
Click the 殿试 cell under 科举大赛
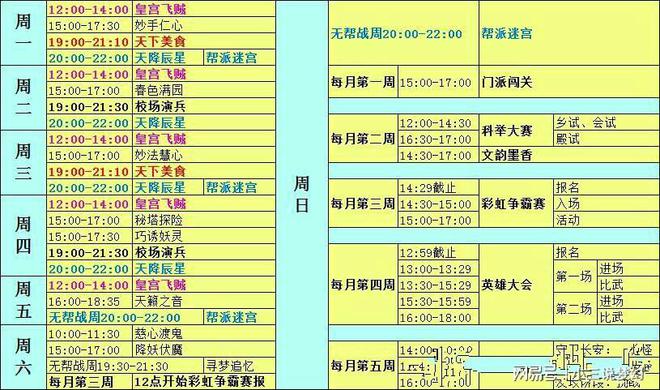(606, 139)
